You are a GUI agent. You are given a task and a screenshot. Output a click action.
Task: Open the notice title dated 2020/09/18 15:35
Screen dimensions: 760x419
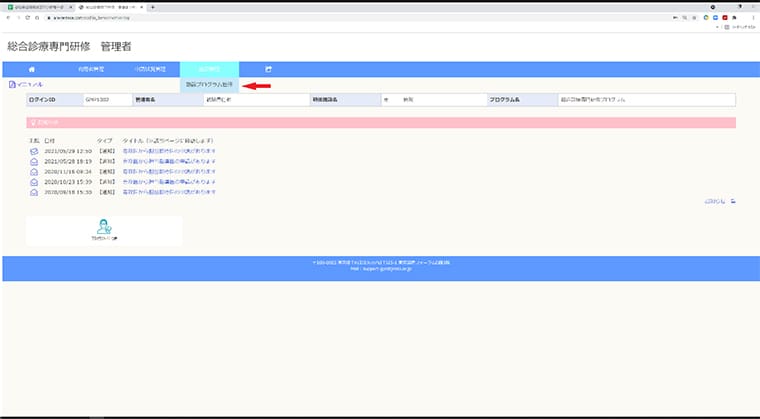click(169, 192)
